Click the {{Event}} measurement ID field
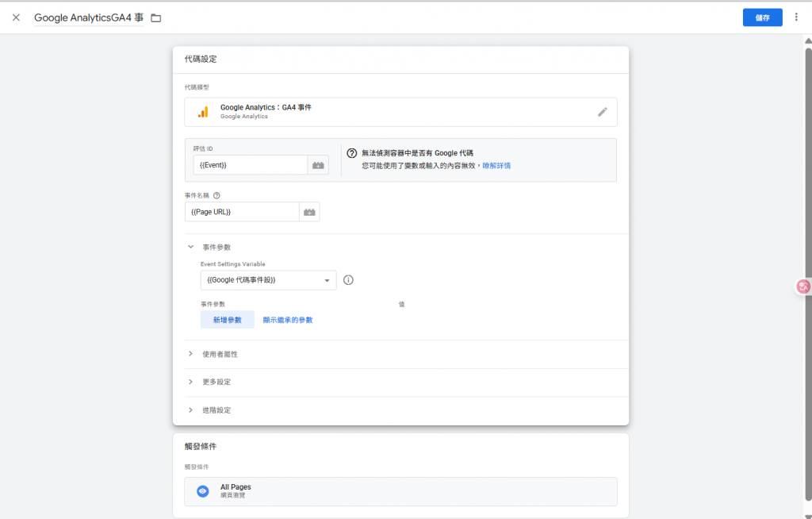 pyautogui.click(x=251, y=165)
